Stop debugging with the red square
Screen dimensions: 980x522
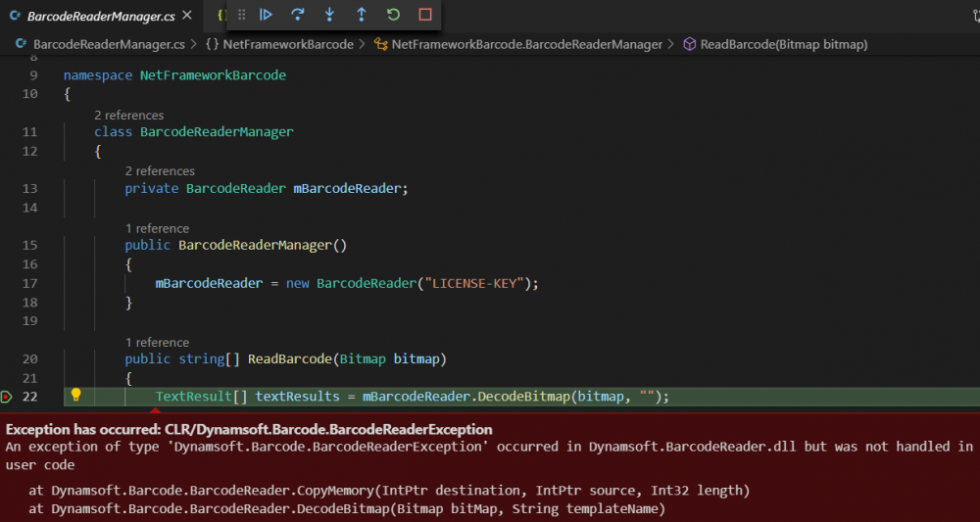click(425, 15)
